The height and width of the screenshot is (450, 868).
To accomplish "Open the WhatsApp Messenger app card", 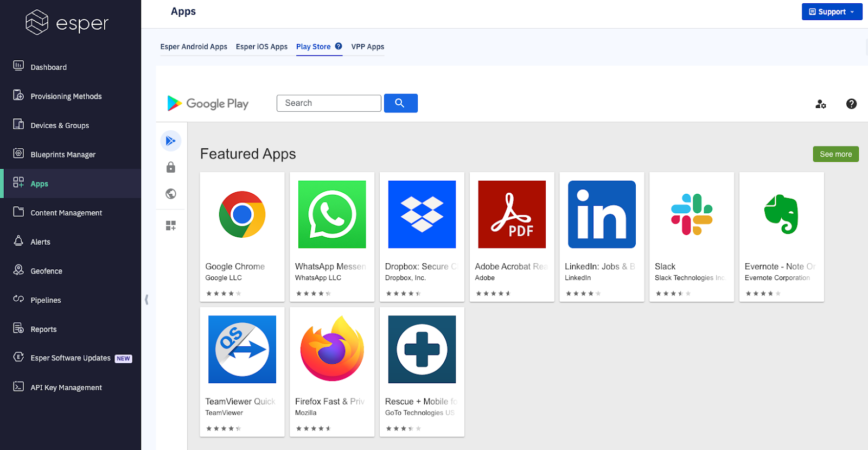I will pos(332,237).
